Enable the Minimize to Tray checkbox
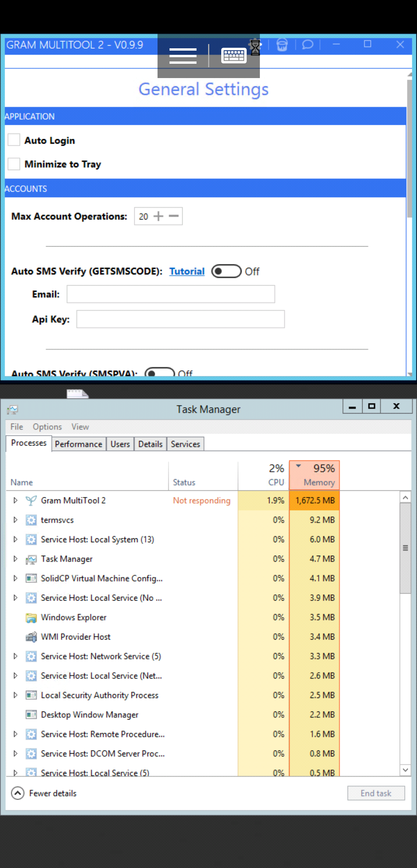Image resolution: width=417 pixels, height=868 pixels. click(x=14, y=164)
